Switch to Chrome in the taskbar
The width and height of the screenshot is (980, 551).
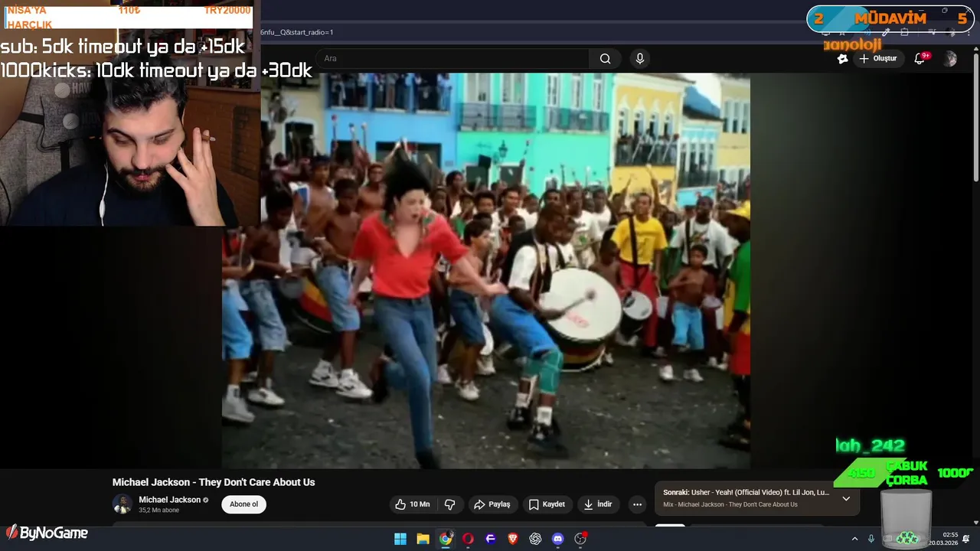coord(446,539)
